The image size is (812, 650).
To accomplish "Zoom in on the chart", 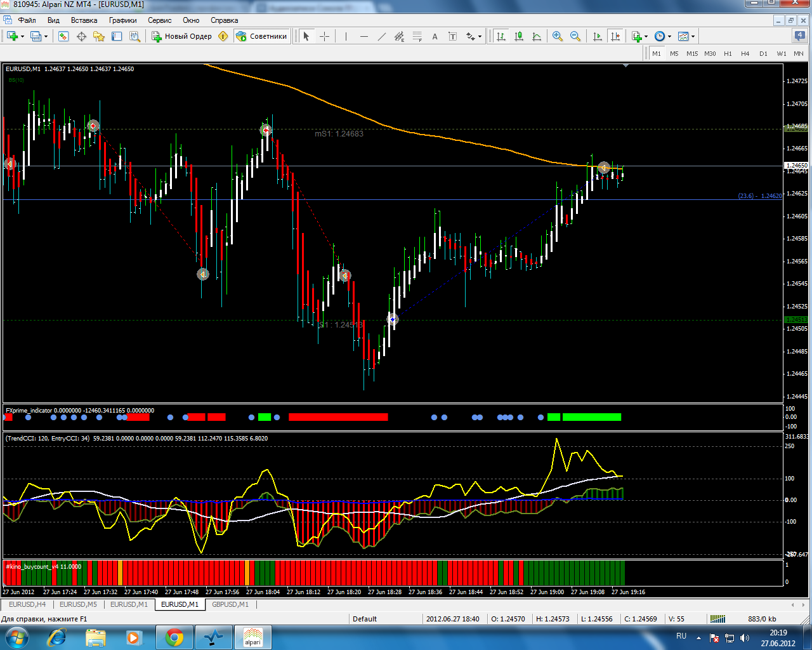I will [x=557, y=36].
